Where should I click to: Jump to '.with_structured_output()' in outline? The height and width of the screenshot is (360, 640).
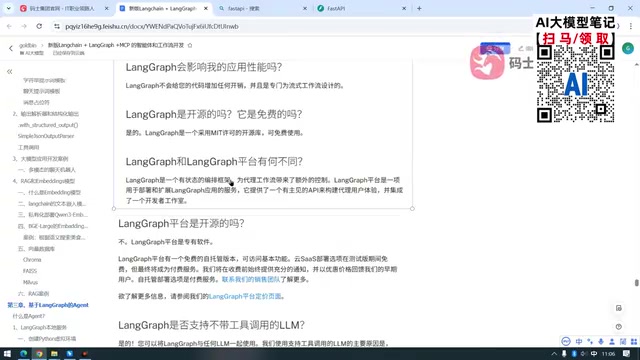coord(48,125)
